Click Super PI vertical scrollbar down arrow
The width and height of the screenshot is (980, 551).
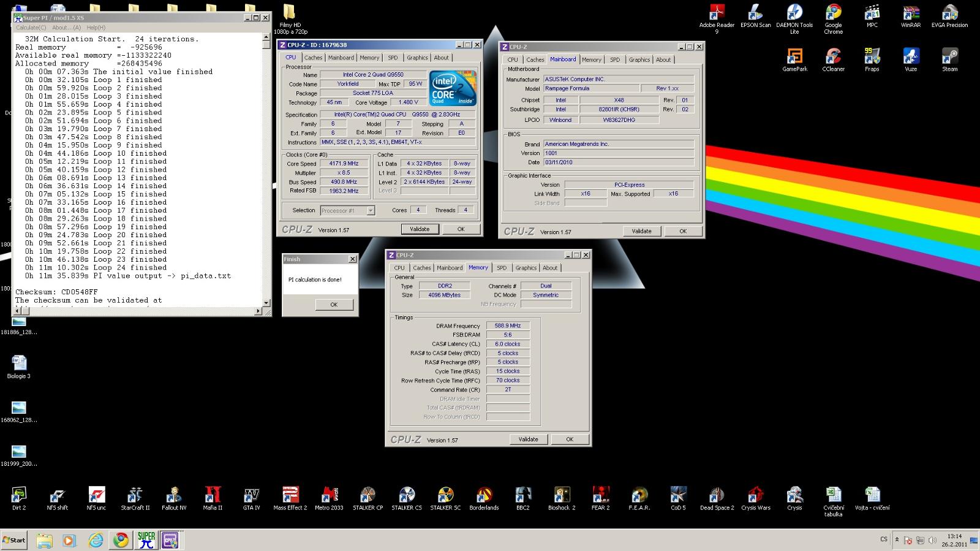tap(266, 303)
